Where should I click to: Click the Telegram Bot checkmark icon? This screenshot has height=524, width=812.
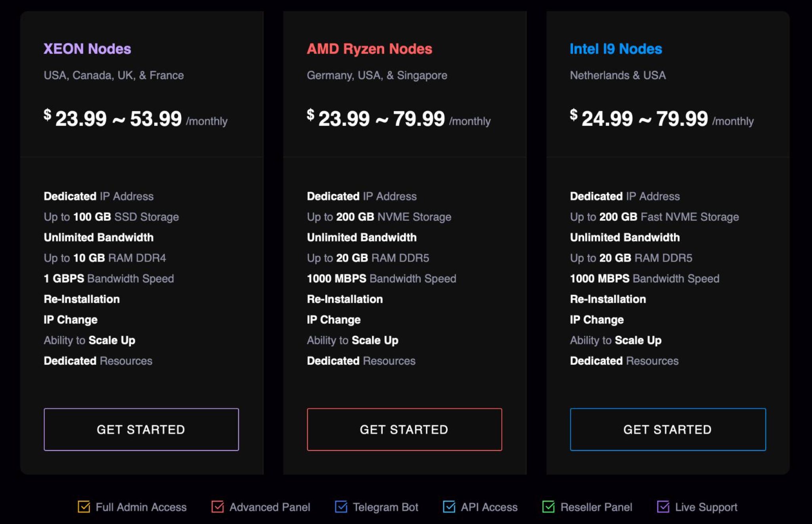click(x=341, y=507)
